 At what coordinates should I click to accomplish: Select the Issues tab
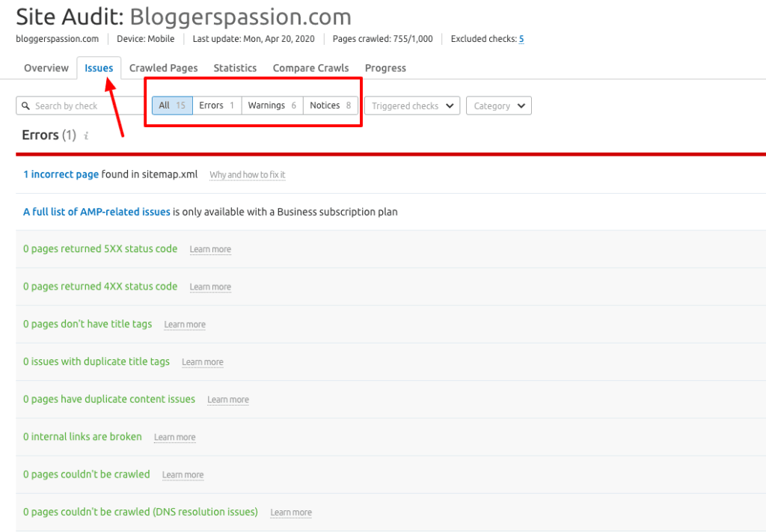click(99, 68)
